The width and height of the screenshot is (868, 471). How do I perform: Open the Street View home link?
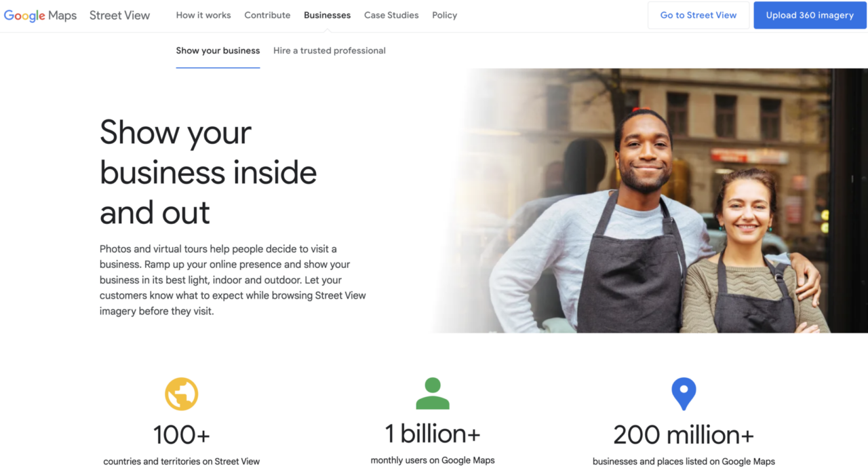coord(120,15)
